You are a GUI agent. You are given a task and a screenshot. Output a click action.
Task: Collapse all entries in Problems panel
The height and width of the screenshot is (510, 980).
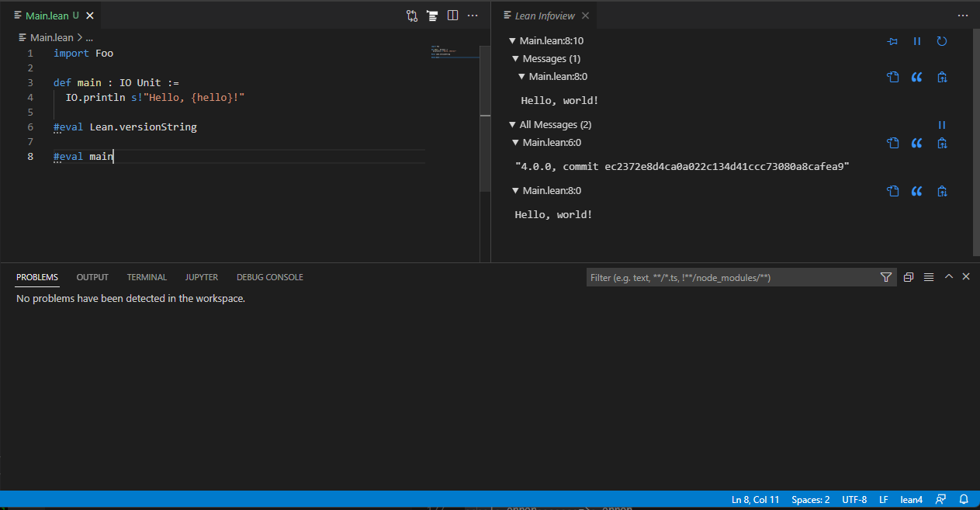tap(908, 276)
